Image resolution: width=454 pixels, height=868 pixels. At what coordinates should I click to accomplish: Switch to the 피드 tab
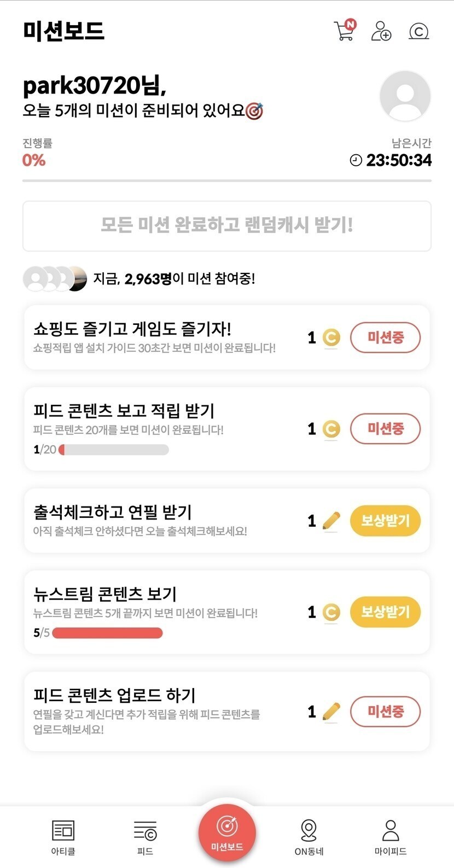click(x=145, y=836)
